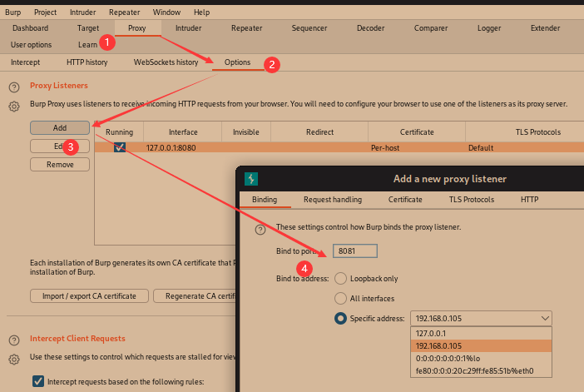Viewport: 584px width, 392px height.
Task: Select All interfaces radio button
Action: 340,298
